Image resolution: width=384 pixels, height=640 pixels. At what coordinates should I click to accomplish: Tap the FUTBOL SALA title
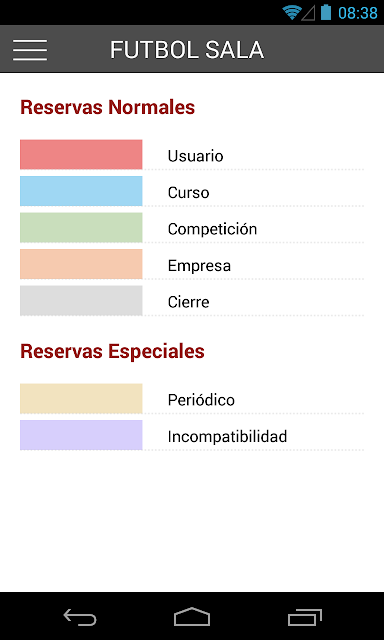coord(187,50)
